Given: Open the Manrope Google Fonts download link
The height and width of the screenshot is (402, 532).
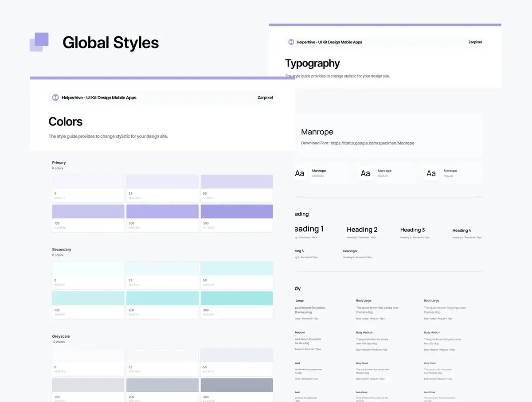Looking at the screenshot, I should click(x=372, y=143).
